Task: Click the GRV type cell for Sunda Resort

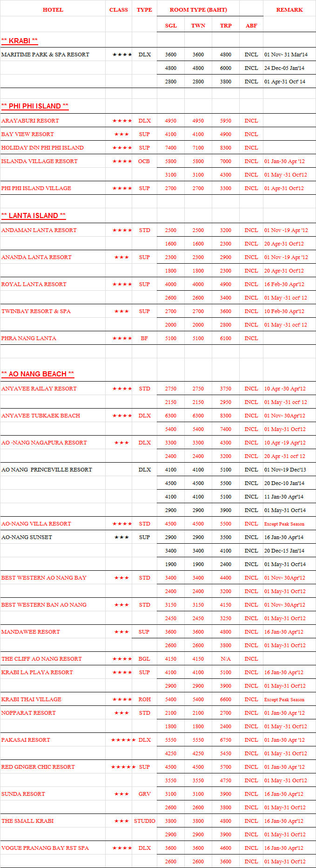Action: coord(145,794)
